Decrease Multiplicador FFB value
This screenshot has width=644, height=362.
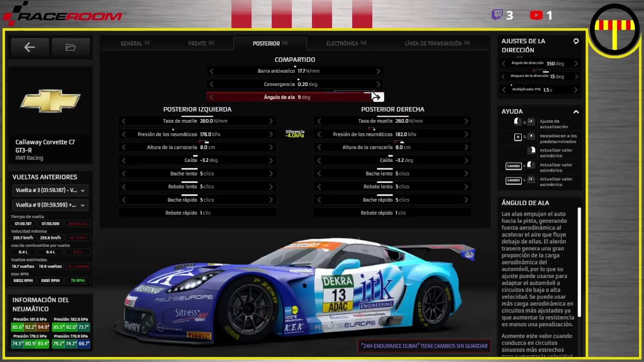[504, 89]
